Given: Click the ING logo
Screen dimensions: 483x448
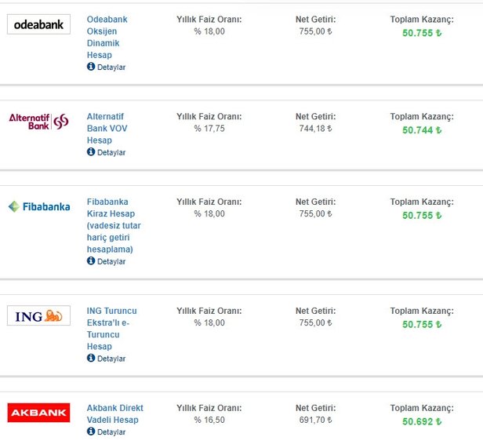Looking at the screenshot, I should pyautogui.click(x=38, y=315).
